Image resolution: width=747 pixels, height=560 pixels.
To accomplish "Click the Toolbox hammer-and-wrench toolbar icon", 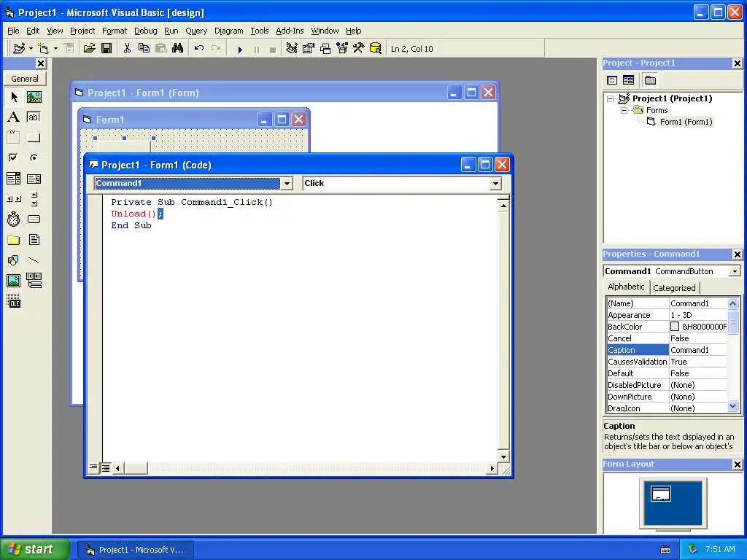I will [x=358, y=49].
